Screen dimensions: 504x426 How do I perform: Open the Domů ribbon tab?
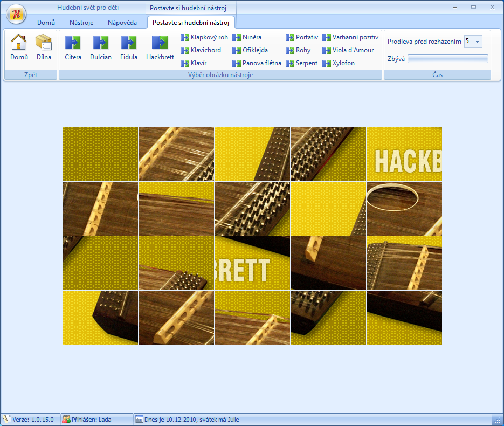click(46, 23)
